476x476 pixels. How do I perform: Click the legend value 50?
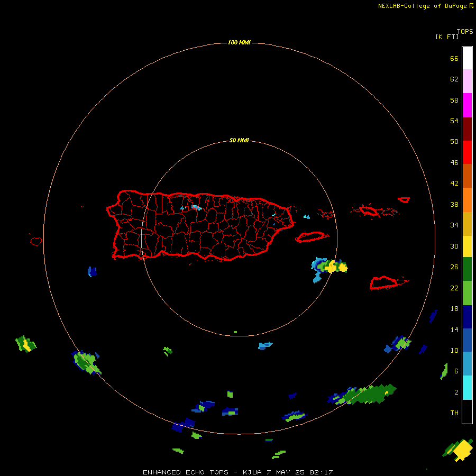454,142
